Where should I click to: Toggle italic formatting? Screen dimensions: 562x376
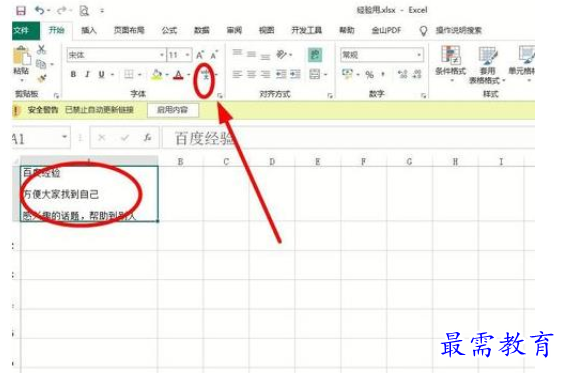[x=87, y=74]
